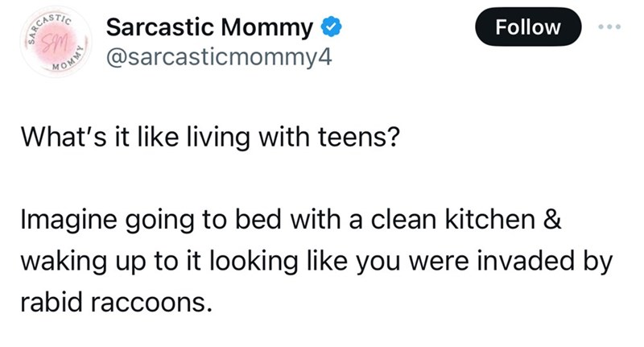Viewport: 644px width, 347px height.
Task: Click the blue verified checkmark badge
Action: pos(330,28)
